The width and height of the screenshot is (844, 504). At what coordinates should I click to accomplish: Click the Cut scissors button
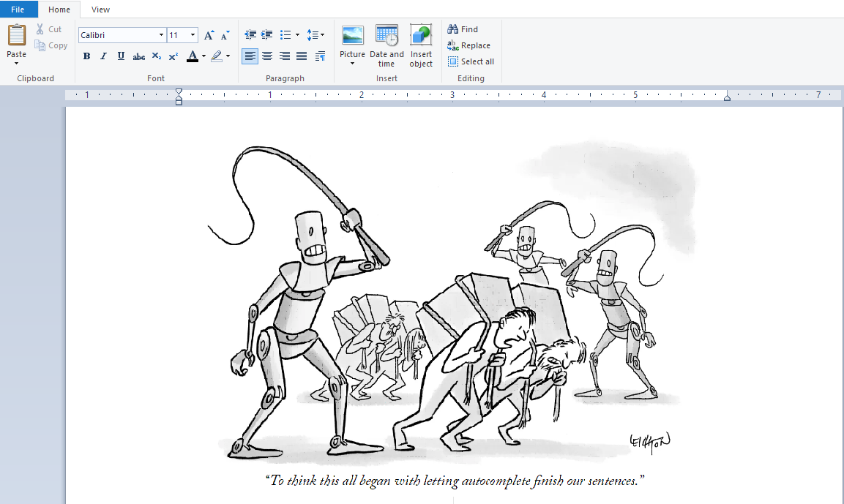[x=48, y=29]
